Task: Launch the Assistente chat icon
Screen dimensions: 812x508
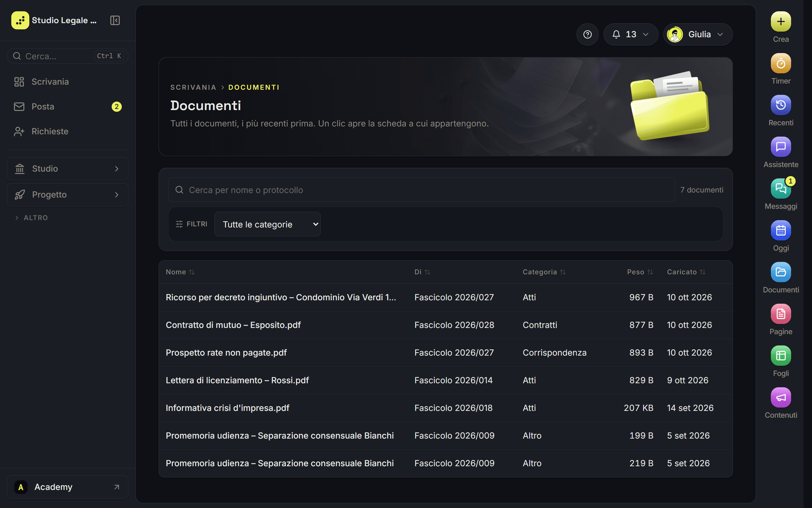Action: pos(781,147)
